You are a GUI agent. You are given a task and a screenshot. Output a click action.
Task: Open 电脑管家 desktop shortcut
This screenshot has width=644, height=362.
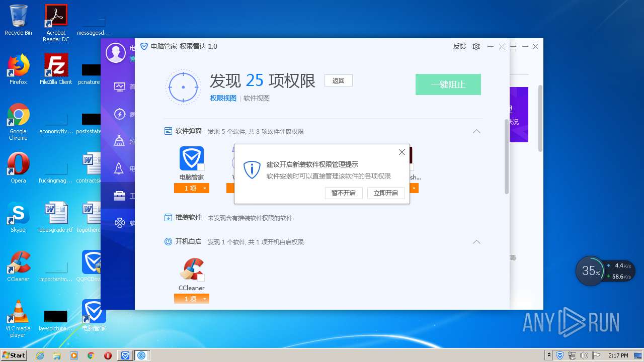tap(94, 316)
